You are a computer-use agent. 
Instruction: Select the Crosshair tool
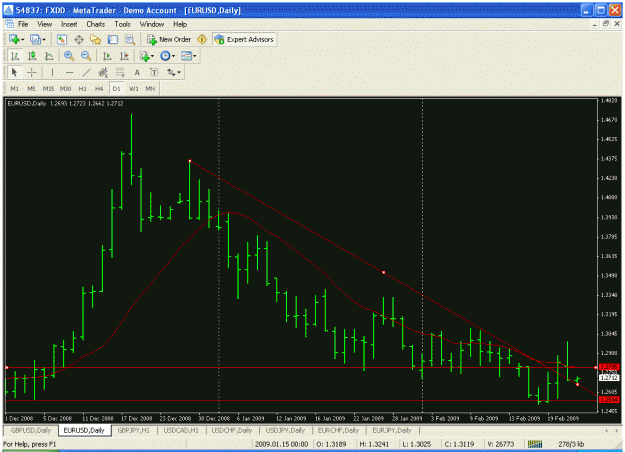(31, 72)
